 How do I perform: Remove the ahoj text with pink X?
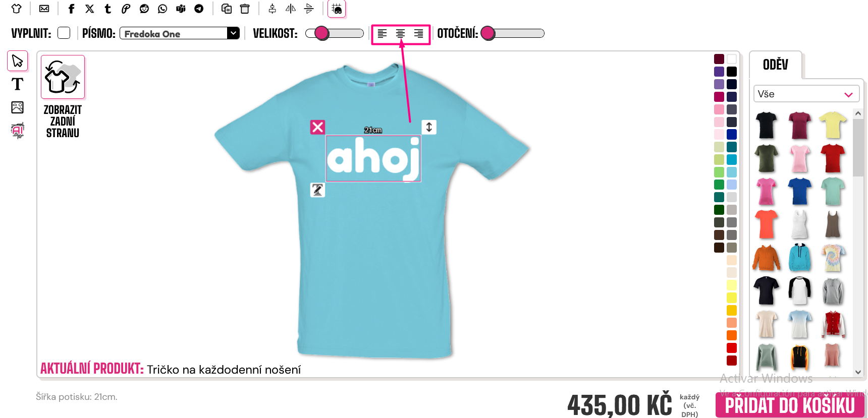click(317, 127)
